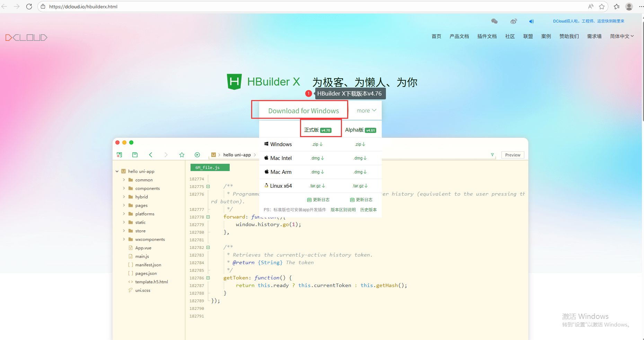Select the 6M_file.js editor tab

pyautogui.click(x=210, y=168)
